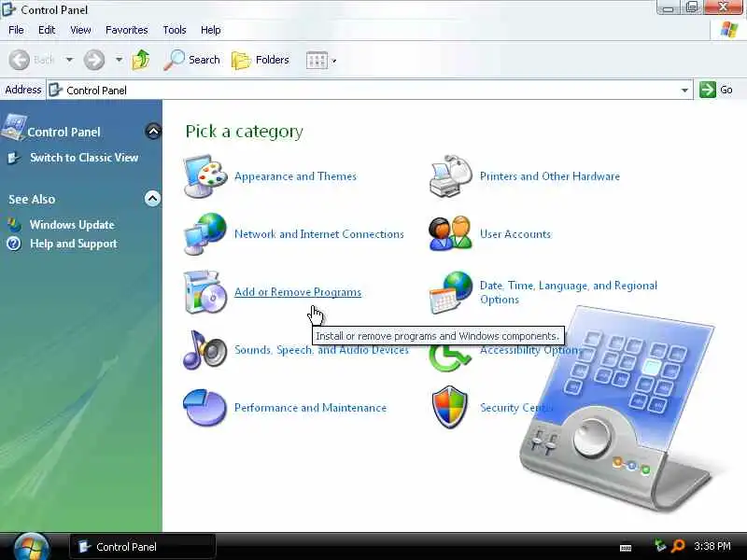Click the Forward arrow button
The image size is (747, 560).
tap(94, 60)
